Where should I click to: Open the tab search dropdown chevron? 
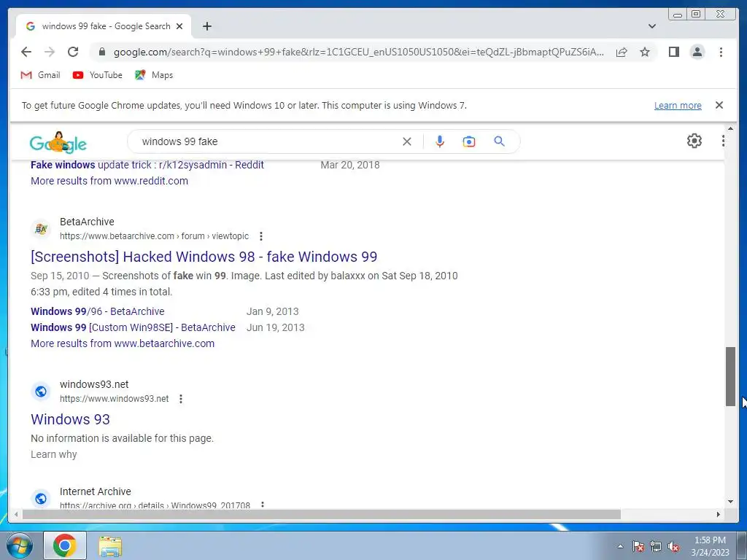pyautogui.click(x=652, y=26)
